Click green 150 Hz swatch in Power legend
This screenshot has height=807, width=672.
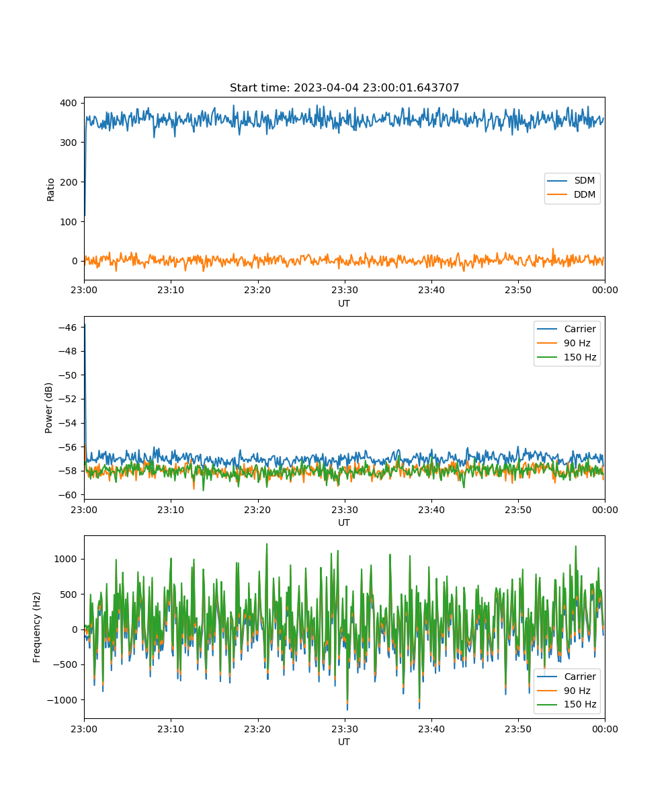tap(547, 357)
